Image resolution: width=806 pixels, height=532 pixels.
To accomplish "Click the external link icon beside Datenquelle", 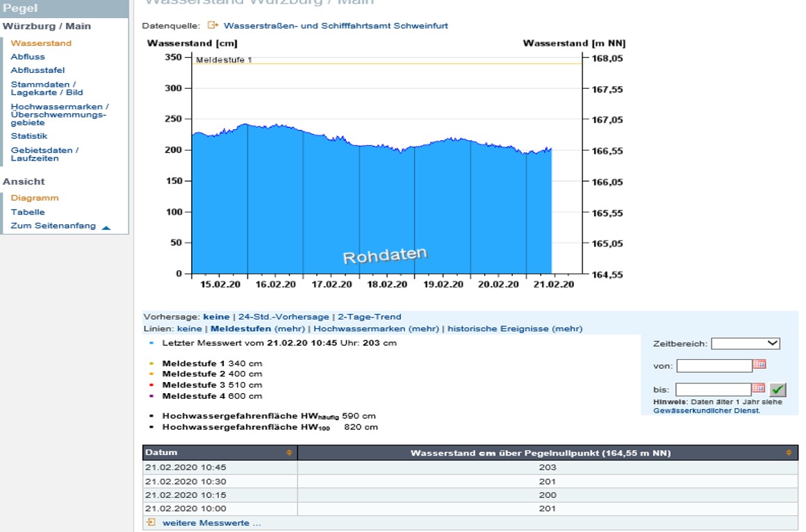I will pos(213,25).
